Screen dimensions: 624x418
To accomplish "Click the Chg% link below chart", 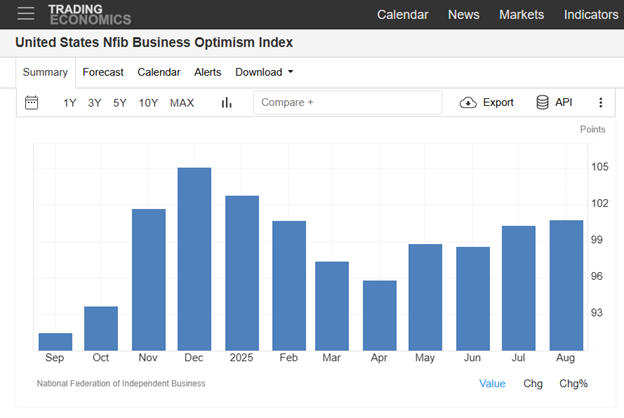I will coord(573,383).
